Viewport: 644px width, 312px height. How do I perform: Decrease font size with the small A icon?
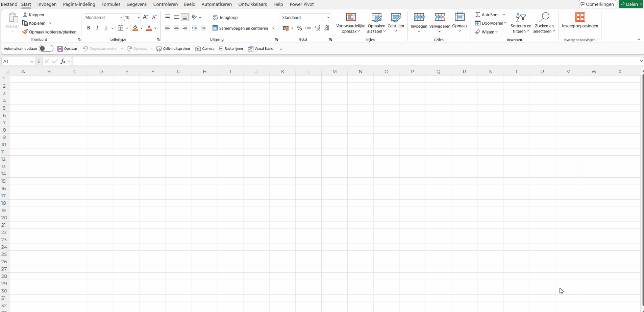[154, 17]
